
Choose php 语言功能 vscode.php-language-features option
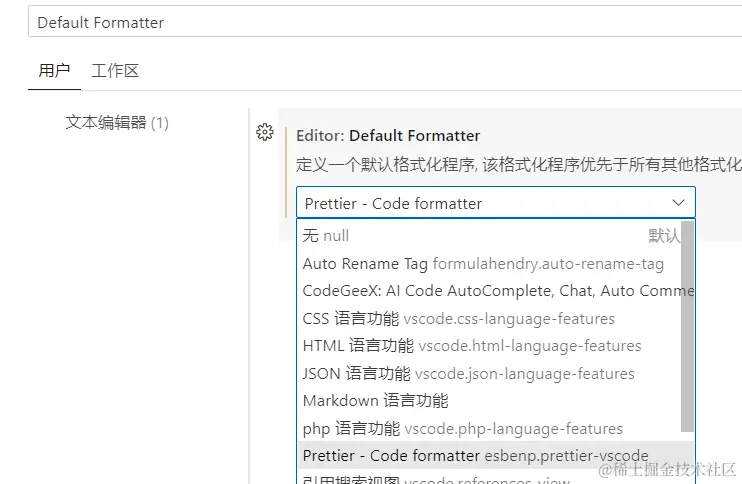click(x=490, y=428)
